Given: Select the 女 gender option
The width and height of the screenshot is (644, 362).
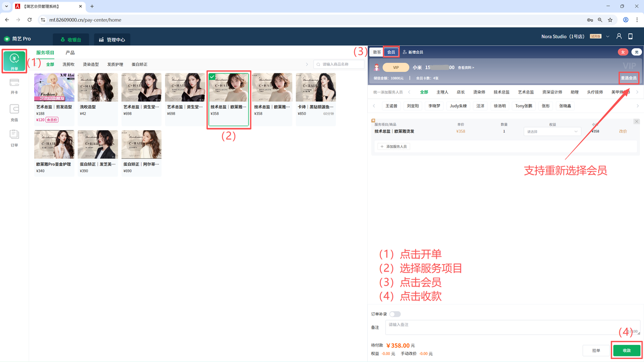Looking at the screenshot, I should [623, 52].
